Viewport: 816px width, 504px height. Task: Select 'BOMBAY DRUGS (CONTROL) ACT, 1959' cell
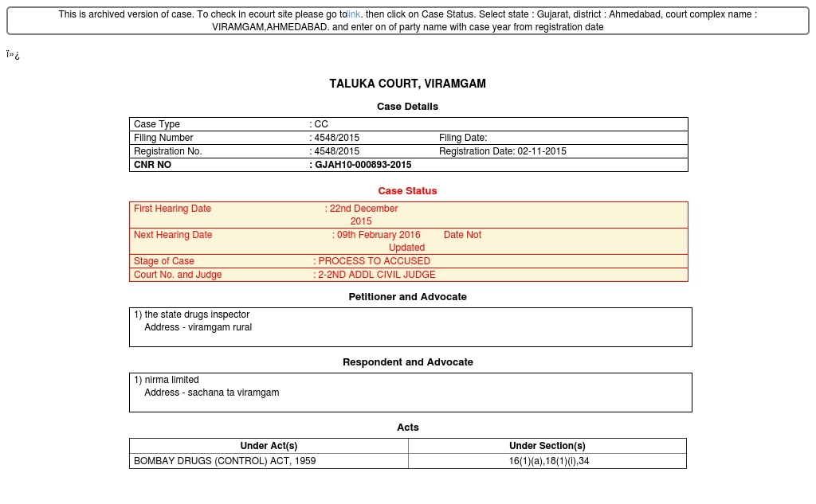tap(225, 461)
